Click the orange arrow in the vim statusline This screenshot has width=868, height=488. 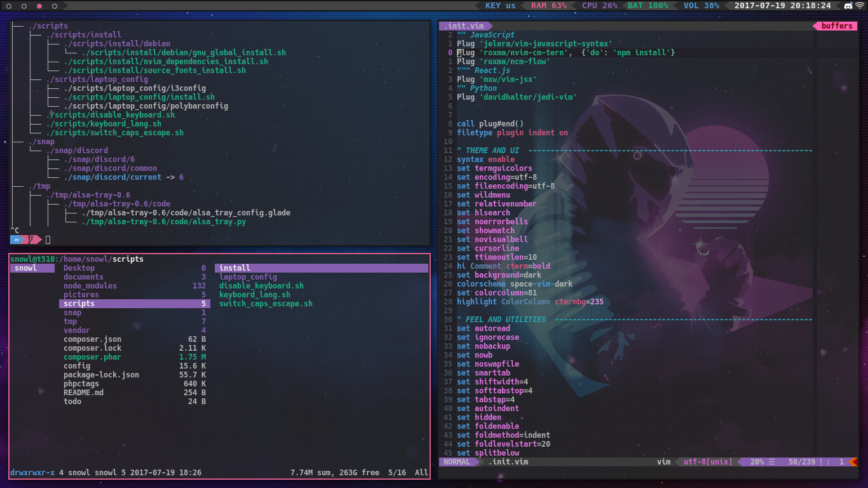(x=853, y=462)
